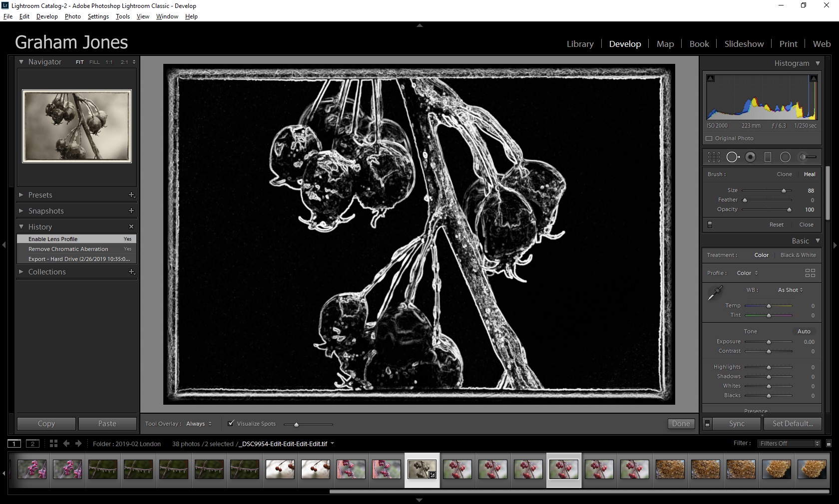Activate the Red Eye Correction tool
The width and height of the screenshot is (839, 504).
pyautogui.click(x=750, y=157)
